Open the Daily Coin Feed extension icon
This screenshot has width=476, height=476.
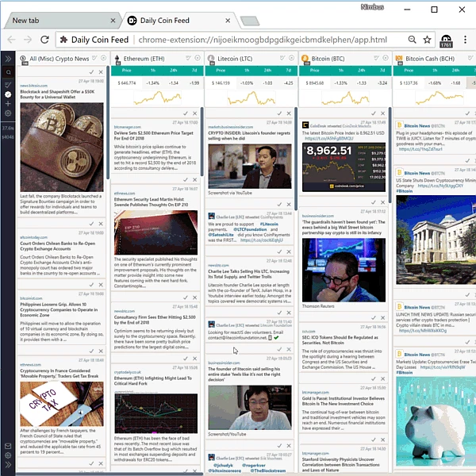coord(446,40)
